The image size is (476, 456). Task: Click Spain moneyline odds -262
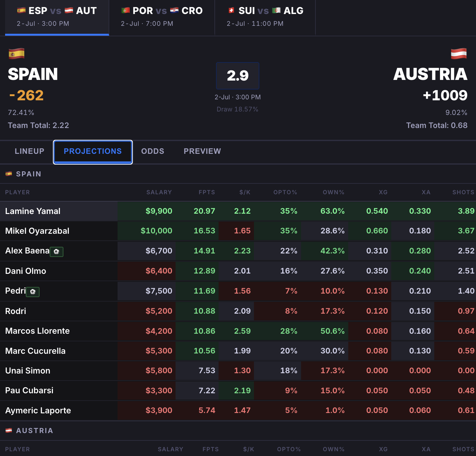click(x=26, y=95)
